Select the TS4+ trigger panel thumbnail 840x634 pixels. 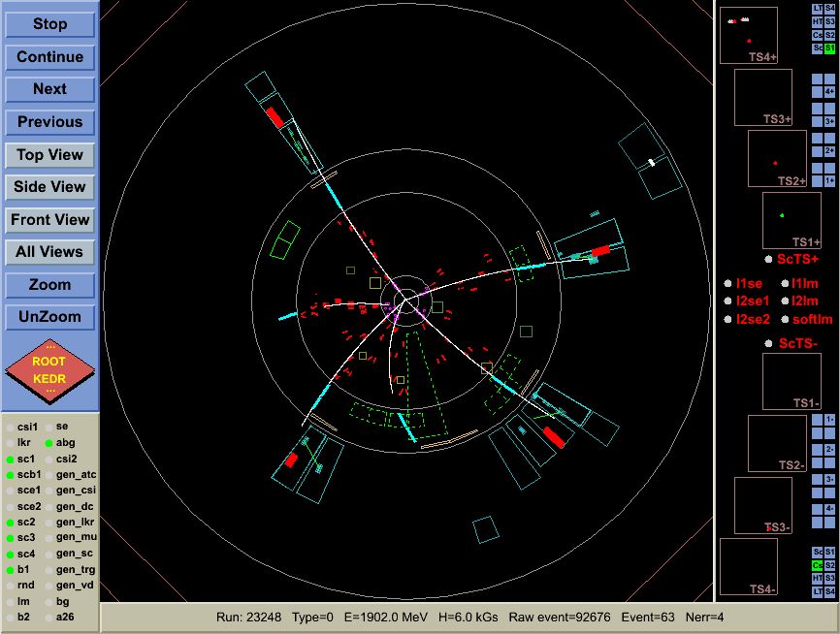click(748, 36)
